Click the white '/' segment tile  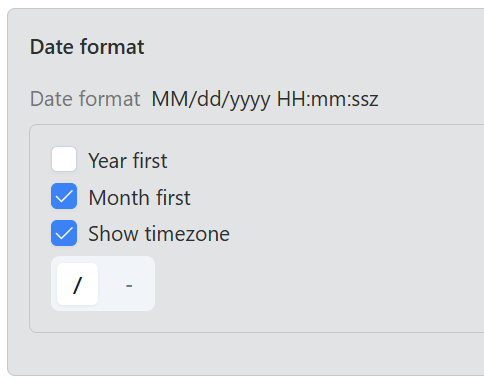77,284
